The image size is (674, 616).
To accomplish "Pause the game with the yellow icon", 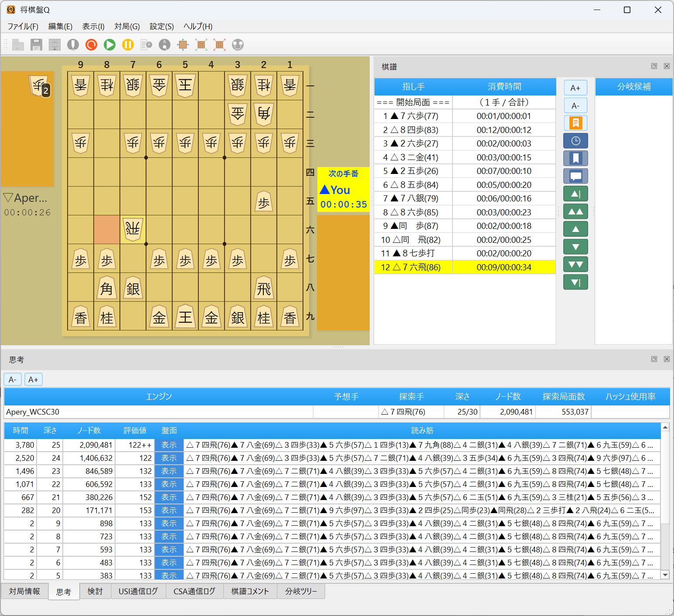I will click(x=128, y=44).
